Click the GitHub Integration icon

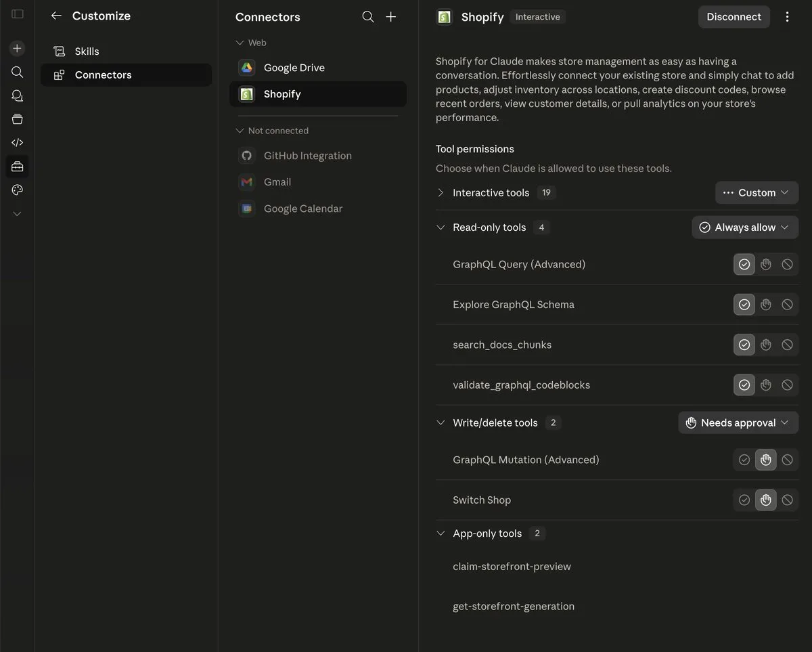pos(247,156)
